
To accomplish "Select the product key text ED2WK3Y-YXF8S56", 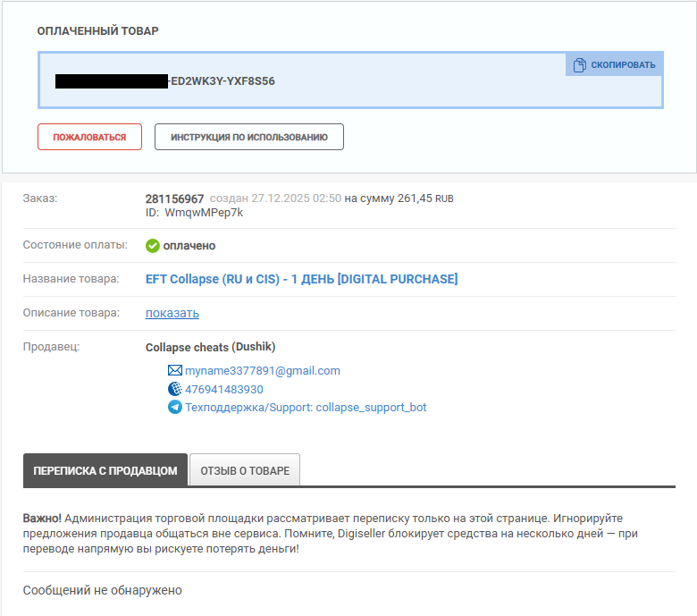I will pyautogui.click(x=223, y=81).
